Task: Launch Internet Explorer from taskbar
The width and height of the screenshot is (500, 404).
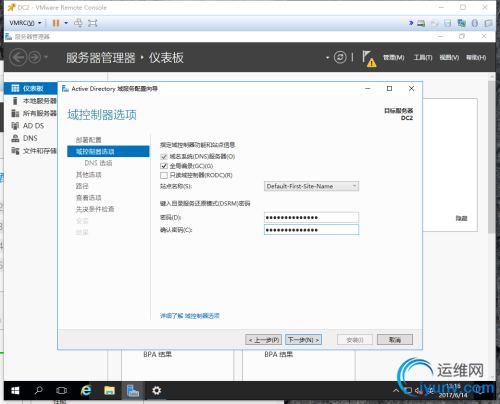Action: click(86, 390)
